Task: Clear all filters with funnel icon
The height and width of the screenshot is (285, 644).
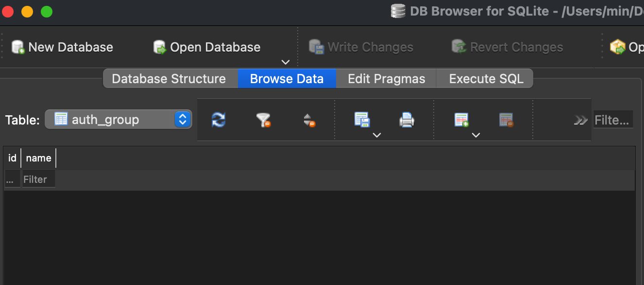Action: (x=263, y=120)
